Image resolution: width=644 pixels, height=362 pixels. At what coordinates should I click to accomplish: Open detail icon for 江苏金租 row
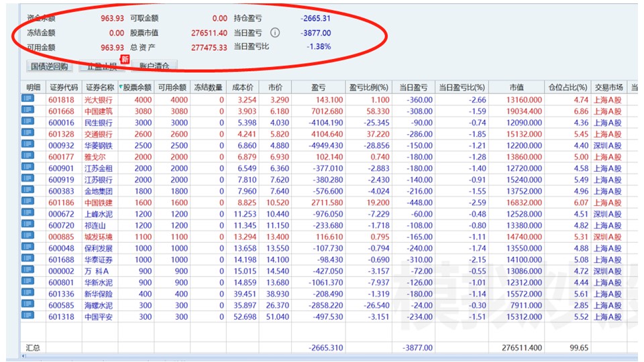28,167
